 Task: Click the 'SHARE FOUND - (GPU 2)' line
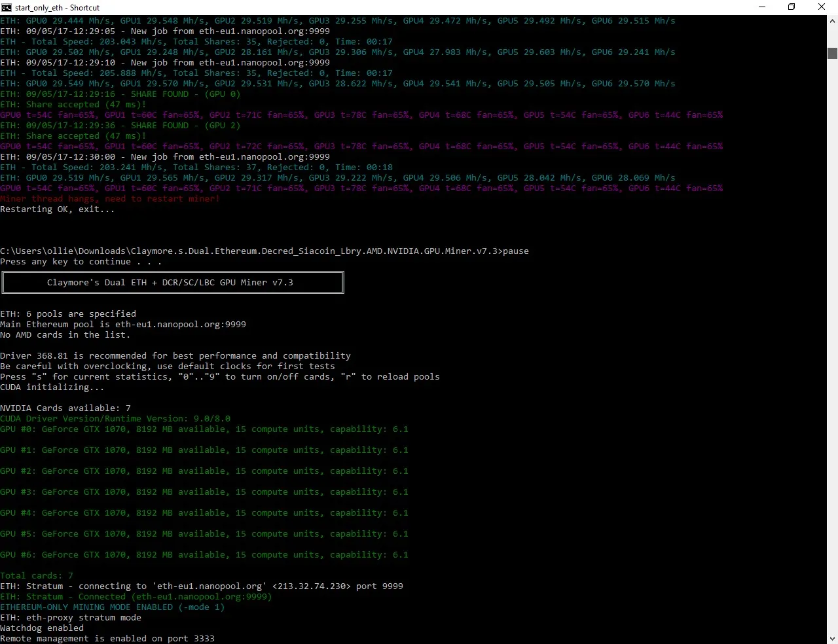coord(120,126)
